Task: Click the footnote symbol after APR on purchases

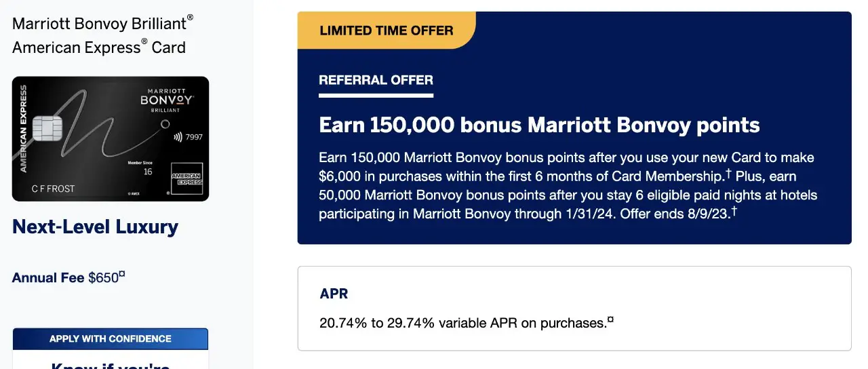Action: 610,319
